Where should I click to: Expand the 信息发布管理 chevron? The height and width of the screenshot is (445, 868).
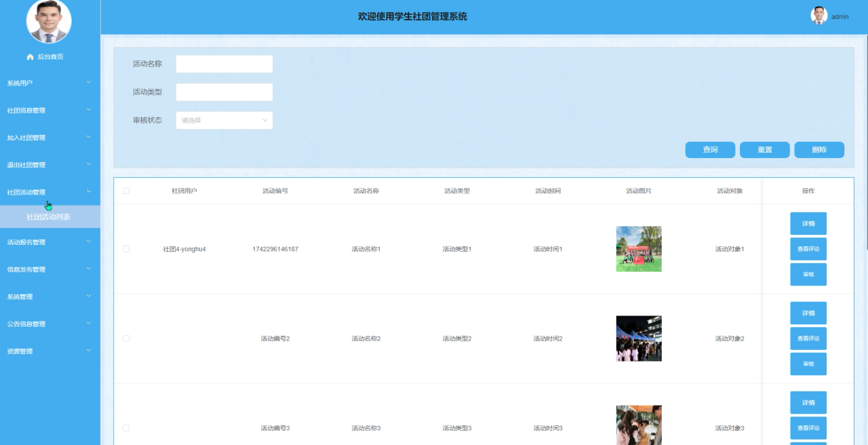(89, 269)
